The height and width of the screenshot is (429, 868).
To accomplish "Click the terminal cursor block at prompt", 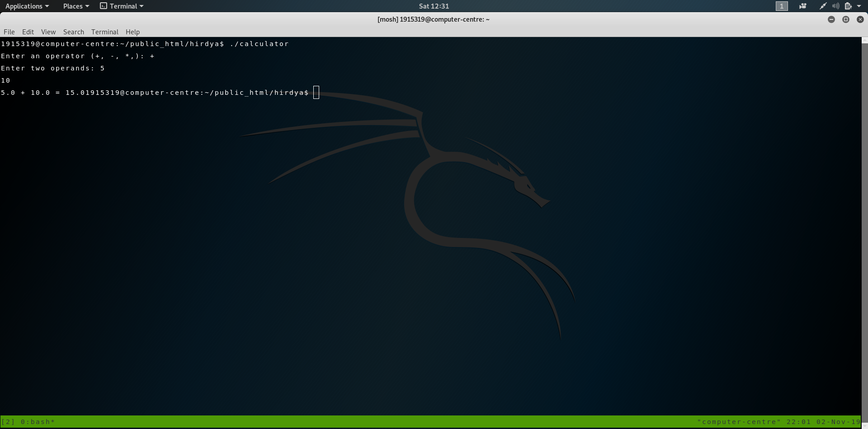I will (316, 93).
